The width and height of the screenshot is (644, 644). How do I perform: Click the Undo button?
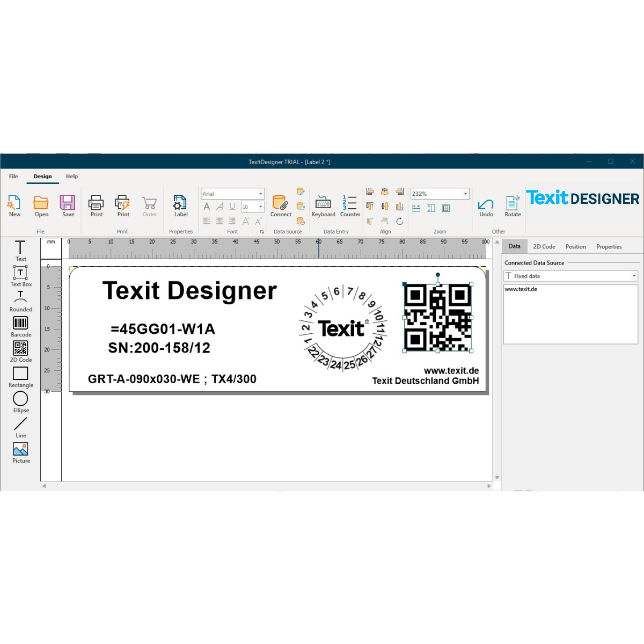tap(486, 207)
